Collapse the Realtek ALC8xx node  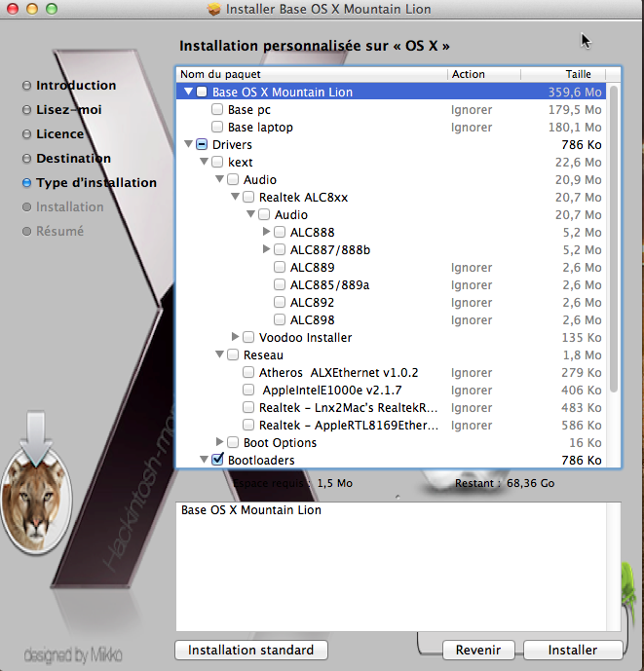coord(235,197)
